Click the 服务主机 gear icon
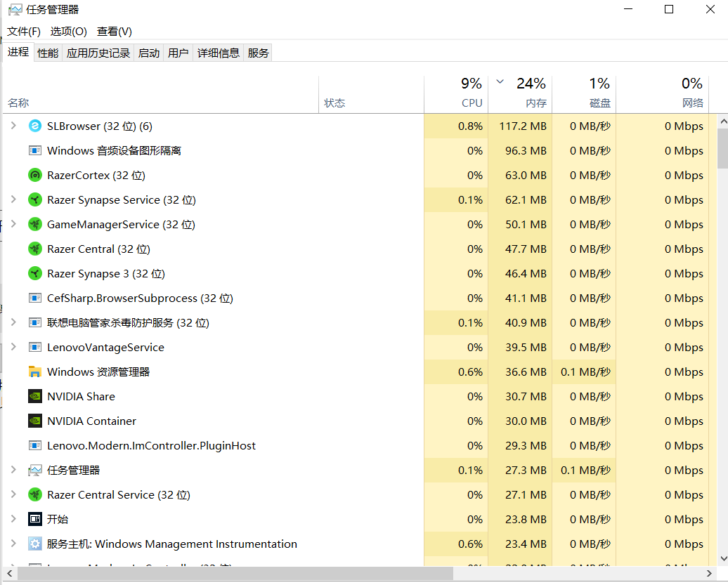Screen dimensions: 728x585 (x=35, y=544)
